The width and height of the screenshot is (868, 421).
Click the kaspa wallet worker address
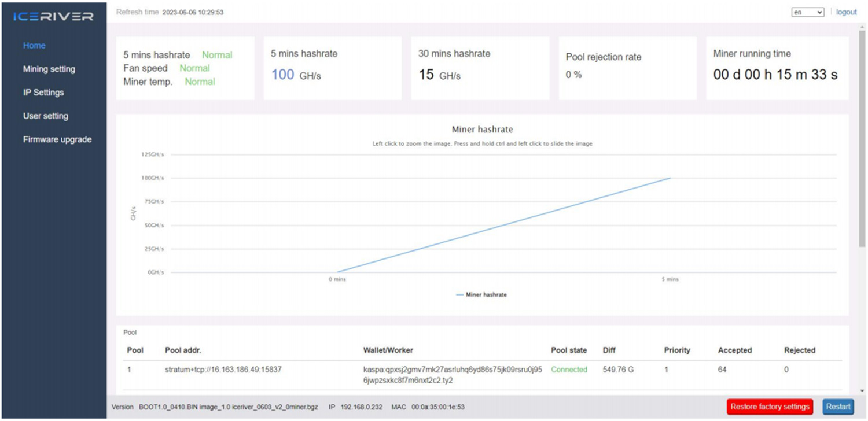[x=451, y=374]
